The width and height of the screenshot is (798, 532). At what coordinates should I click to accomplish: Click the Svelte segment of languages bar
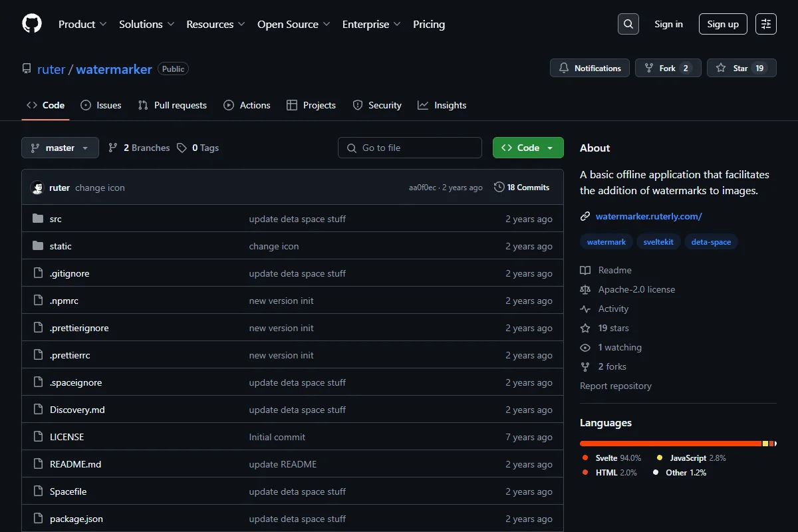point(670,444)
